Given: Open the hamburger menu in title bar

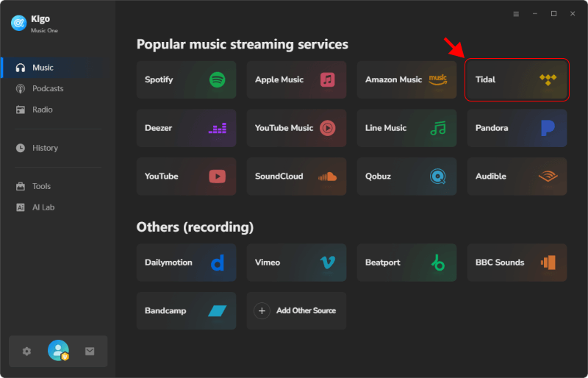Looking at the screenshot, I should [x=516, y=14].
